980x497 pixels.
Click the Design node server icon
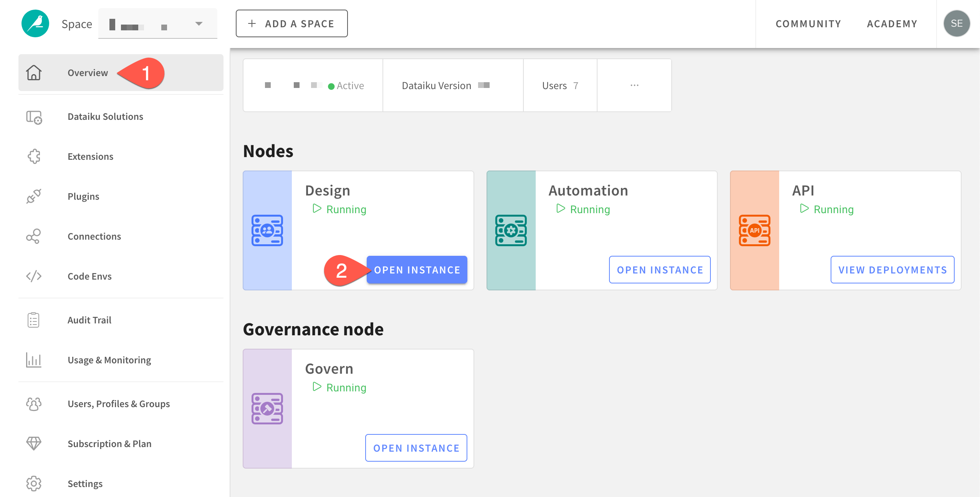pos(267,230)
